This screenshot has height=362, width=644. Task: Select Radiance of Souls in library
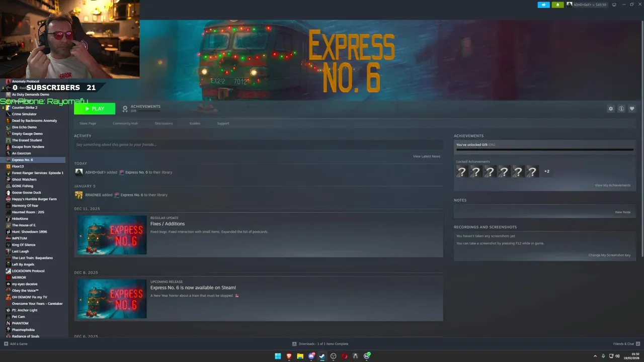[x=26, y=336]
